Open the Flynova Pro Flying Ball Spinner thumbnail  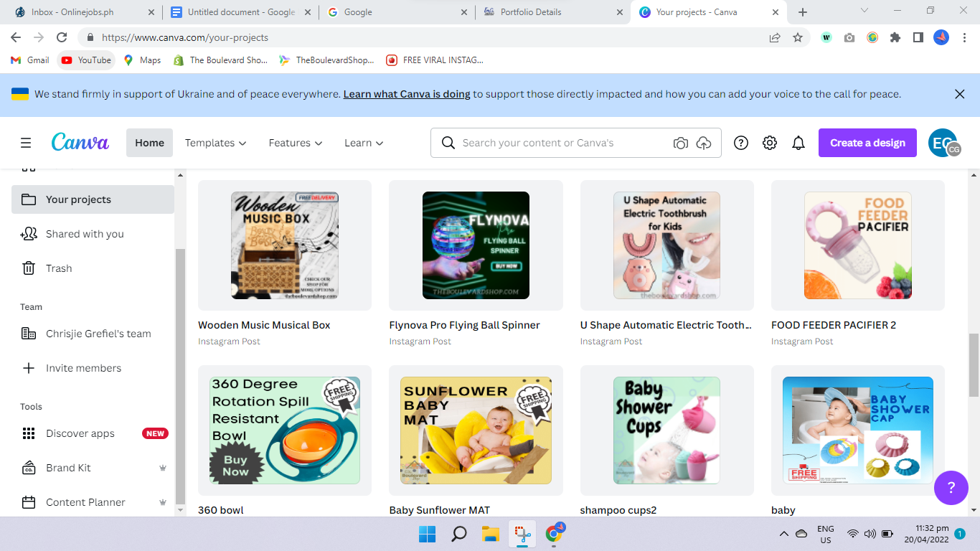tap(476, 245)
